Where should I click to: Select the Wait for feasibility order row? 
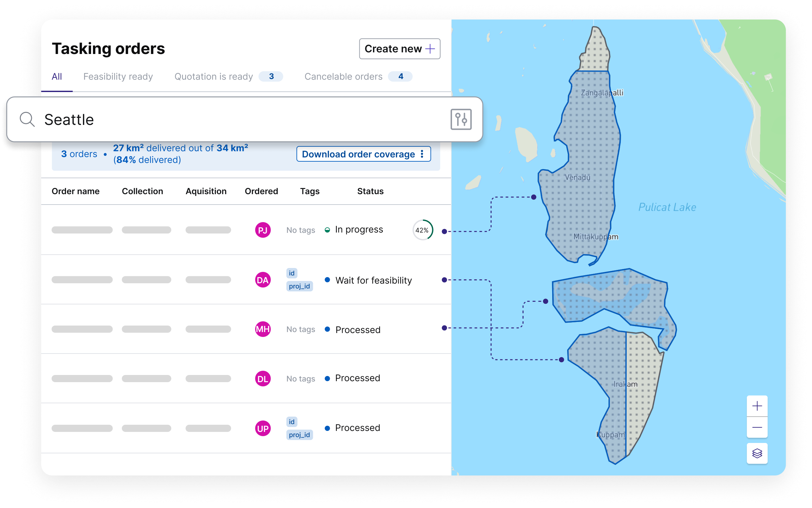pyautogui.click(x=373, y=280)
